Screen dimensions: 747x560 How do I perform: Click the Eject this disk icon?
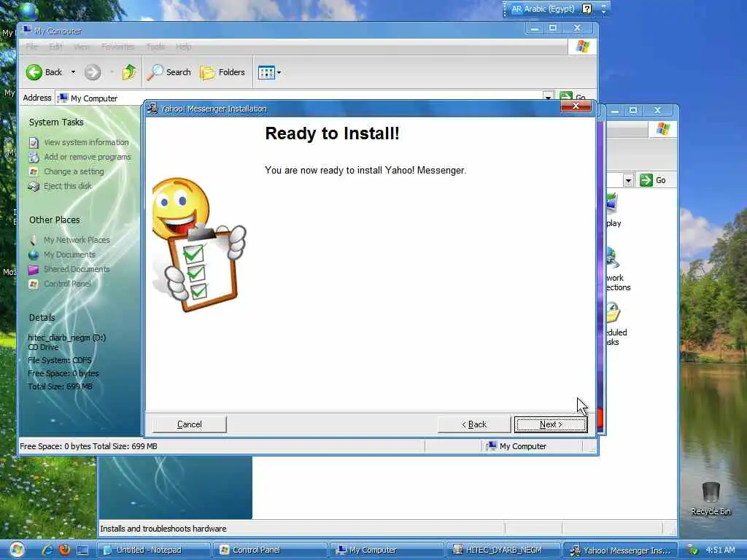(x=34, y=186)
